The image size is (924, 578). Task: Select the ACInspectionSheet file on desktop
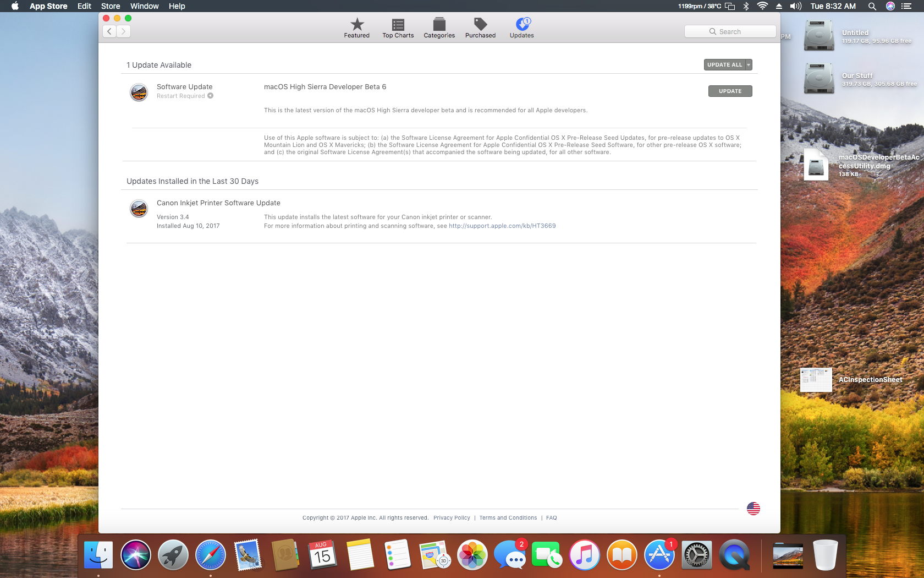816,380
